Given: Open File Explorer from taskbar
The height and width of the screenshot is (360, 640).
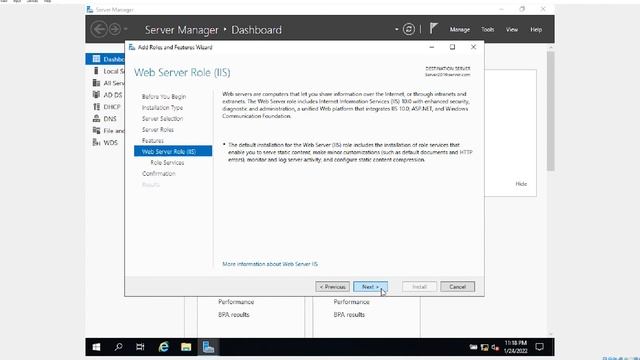Looking at the screenshot, I should click(x=186, y=347).
